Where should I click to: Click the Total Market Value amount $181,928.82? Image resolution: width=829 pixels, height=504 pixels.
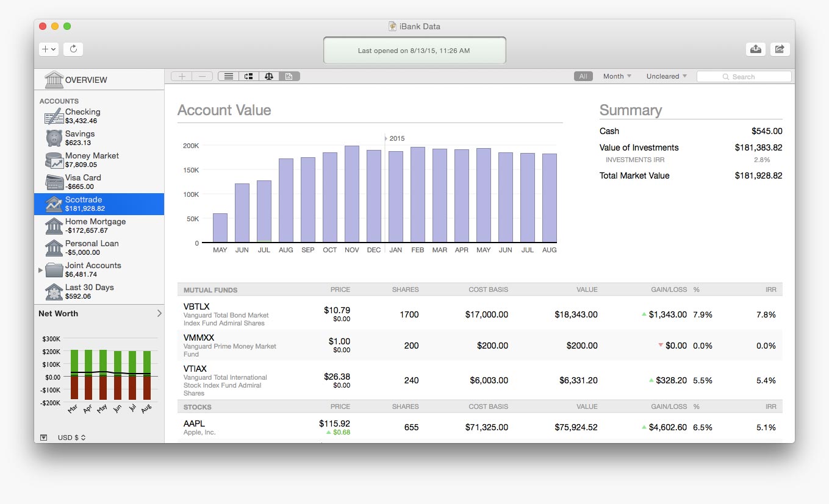click(x=758, y=176)
